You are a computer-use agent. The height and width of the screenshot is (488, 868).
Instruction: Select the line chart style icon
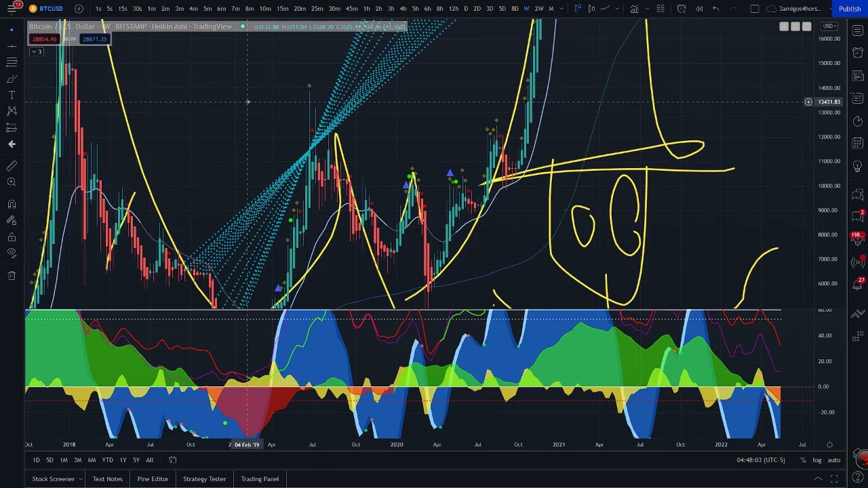tap(605, 9)
